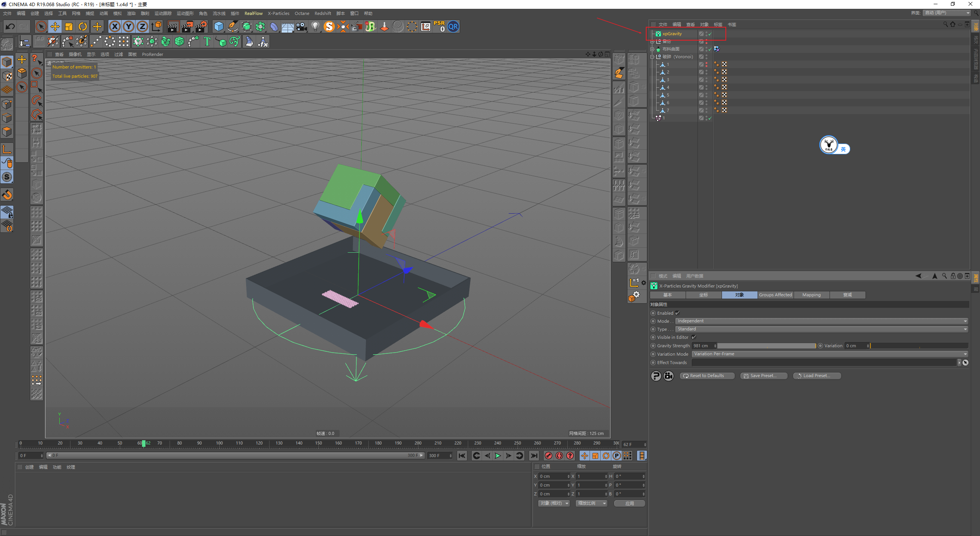980x536 pixels.
Task: Toggle X-axis lock button
Action: [x=114, y=26]
